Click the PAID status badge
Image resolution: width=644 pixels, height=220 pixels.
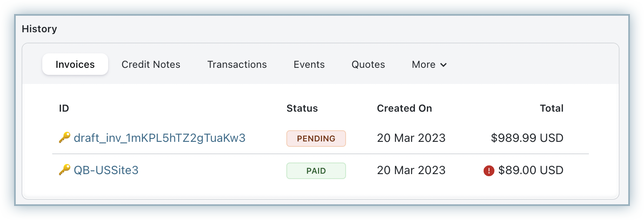(x=316, y=171)
